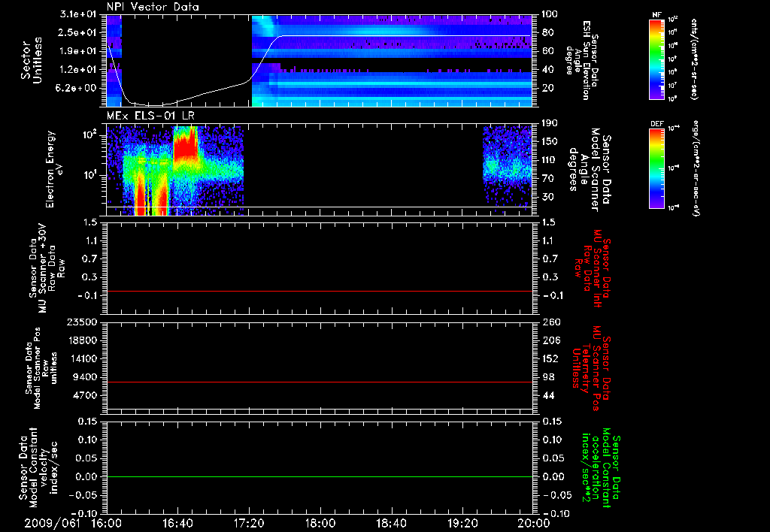
Task: Click the 18800 scanner position tick
Action: (82, 340)
